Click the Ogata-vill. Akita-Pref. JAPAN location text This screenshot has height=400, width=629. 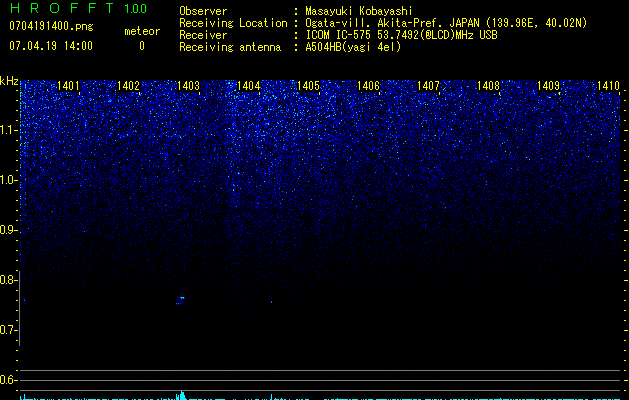pos(446,23)
